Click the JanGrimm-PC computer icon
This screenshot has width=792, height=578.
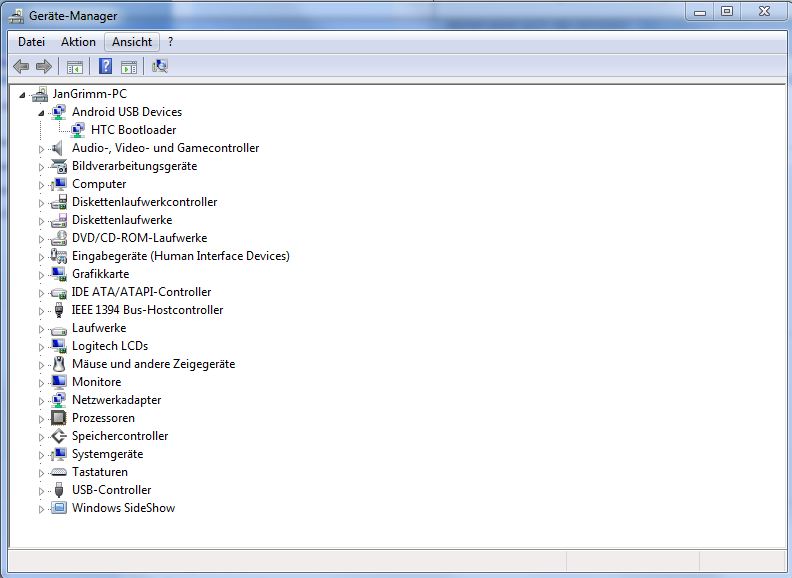click(x=40, y=94)
